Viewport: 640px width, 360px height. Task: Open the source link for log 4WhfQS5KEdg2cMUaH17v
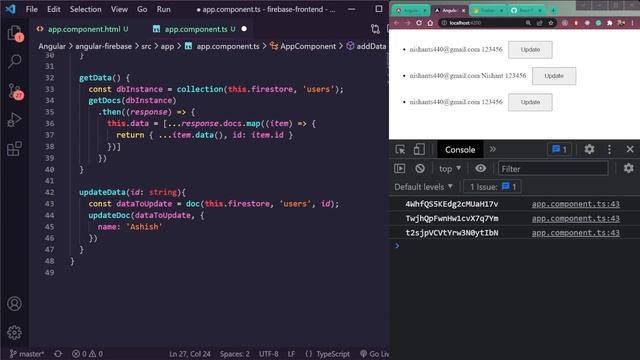tap(576, 204)
